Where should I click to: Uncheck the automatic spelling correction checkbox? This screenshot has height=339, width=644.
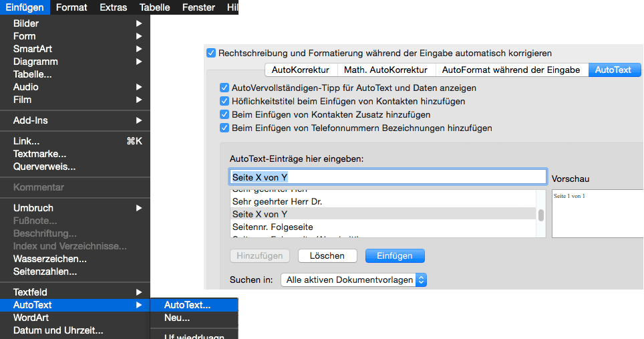pos(212,53)
